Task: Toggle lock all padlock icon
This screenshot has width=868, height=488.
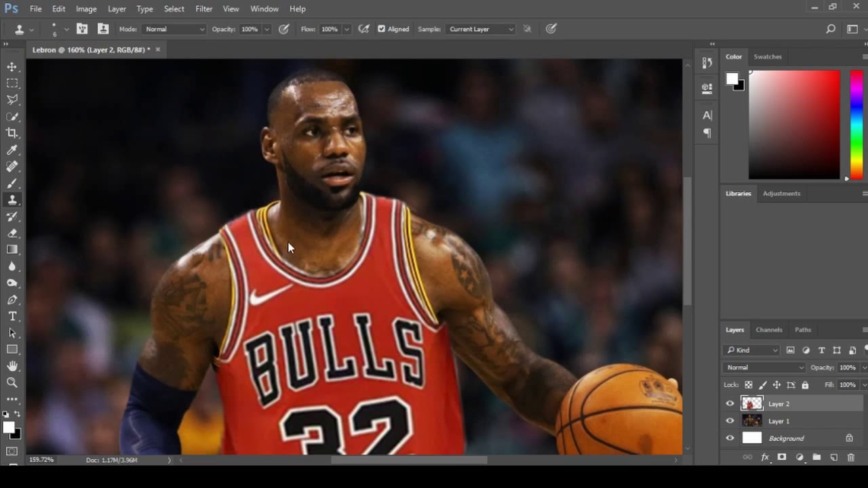Action: pyautogui.click(x=805, y=385)
